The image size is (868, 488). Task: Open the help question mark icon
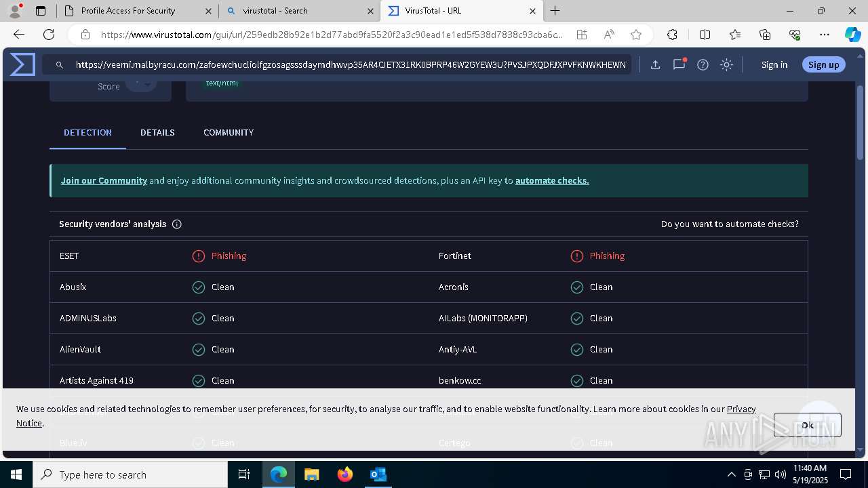coord(703,64)
